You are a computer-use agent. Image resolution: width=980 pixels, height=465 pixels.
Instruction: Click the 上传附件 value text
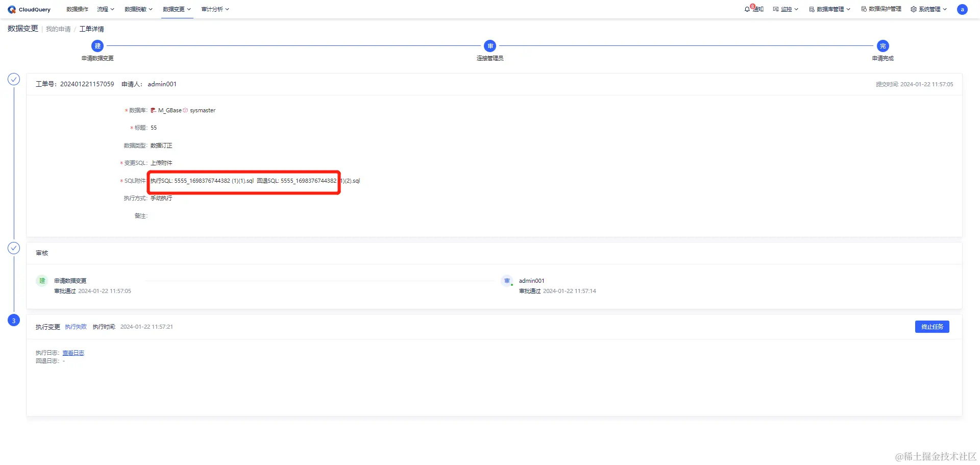tap(161, 163)
